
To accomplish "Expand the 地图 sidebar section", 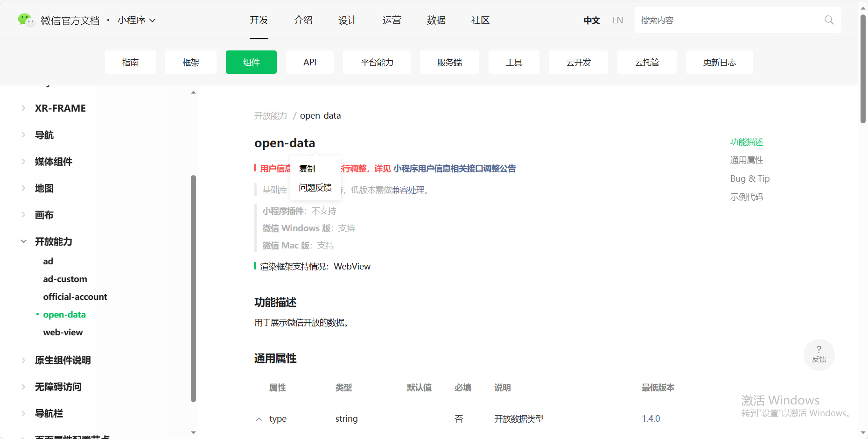I will coord(23,188).
